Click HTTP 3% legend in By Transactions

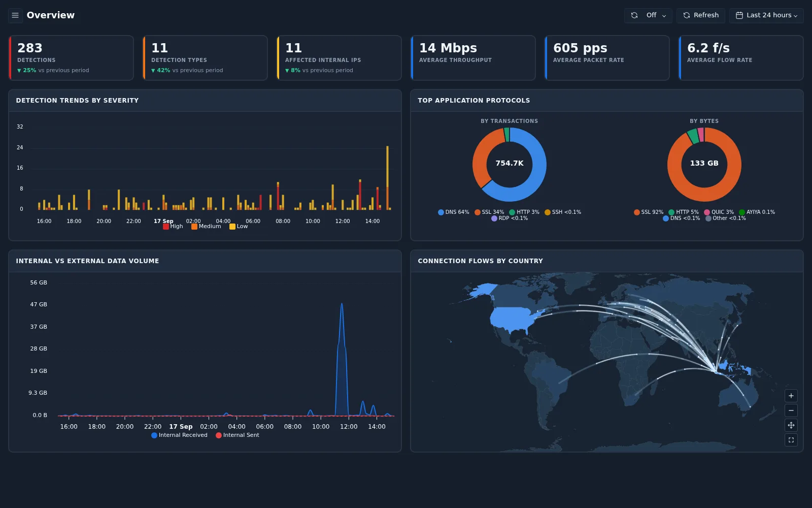coord(524,212)
